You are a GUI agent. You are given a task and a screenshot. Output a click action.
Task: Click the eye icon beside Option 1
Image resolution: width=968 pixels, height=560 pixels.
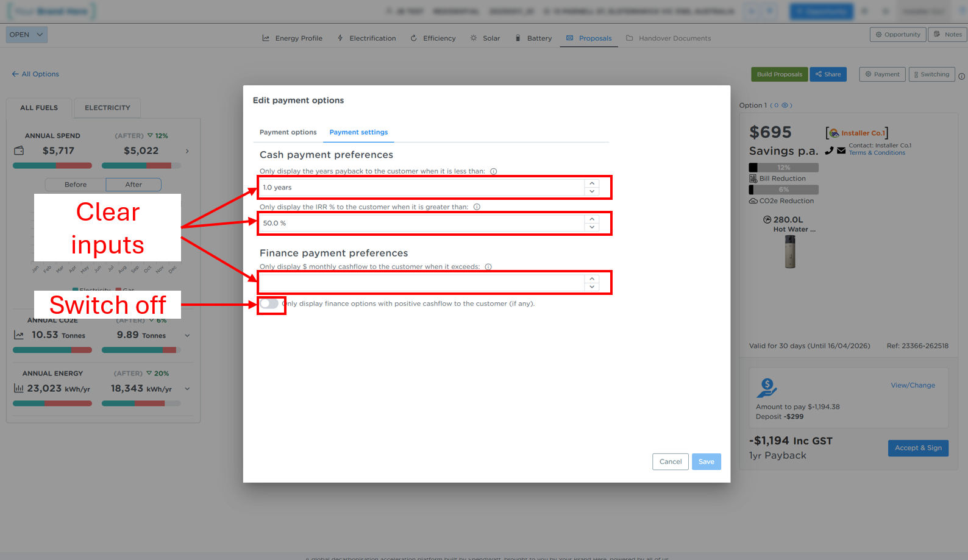point(785,105)
